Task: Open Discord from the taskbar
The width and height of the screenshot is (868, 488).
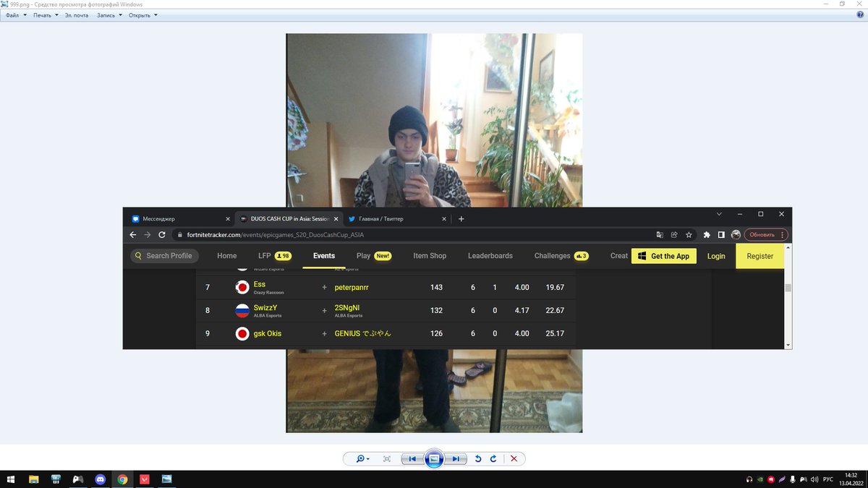Action: (101, 479)
